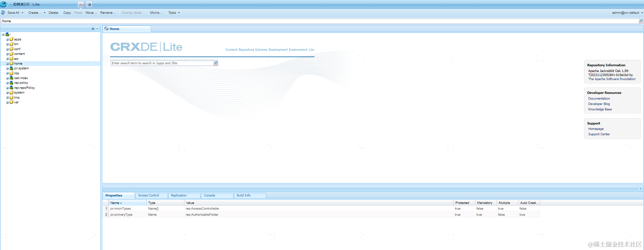Click the /home path input field
The image size is (644, 250).
320,21
